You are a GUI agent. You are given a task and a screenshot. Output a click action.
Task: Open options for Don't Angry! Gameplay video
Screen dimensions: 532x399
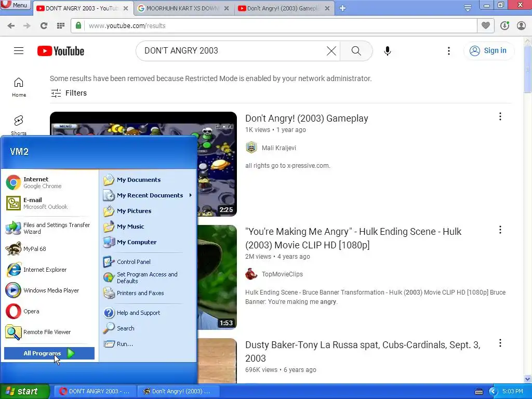click(x=500, y=117)
